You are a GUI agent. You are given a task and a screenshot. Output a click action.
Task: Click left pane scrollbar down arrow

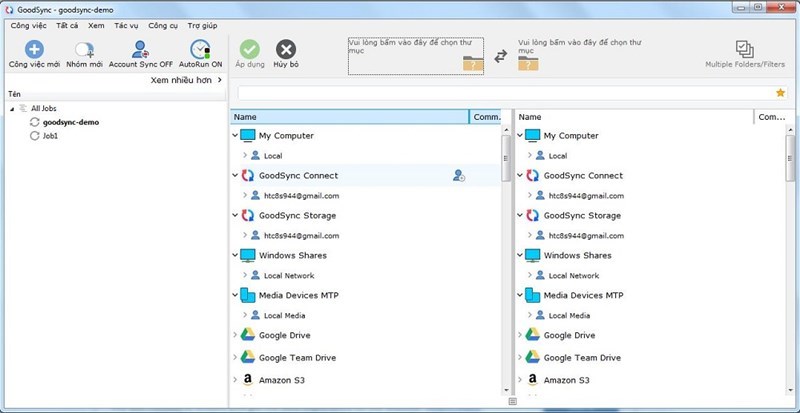coord(506,390)
